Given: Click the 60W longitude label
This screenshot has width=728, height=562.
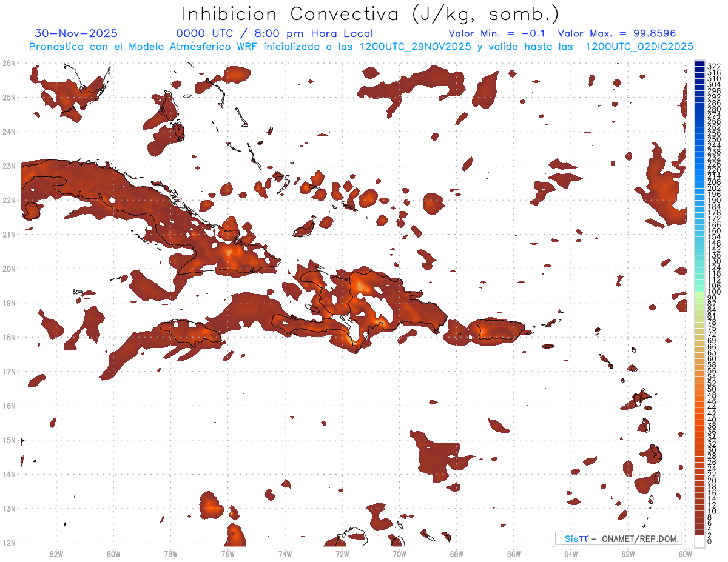Looking at the screenshot, I should click(685, 554).
